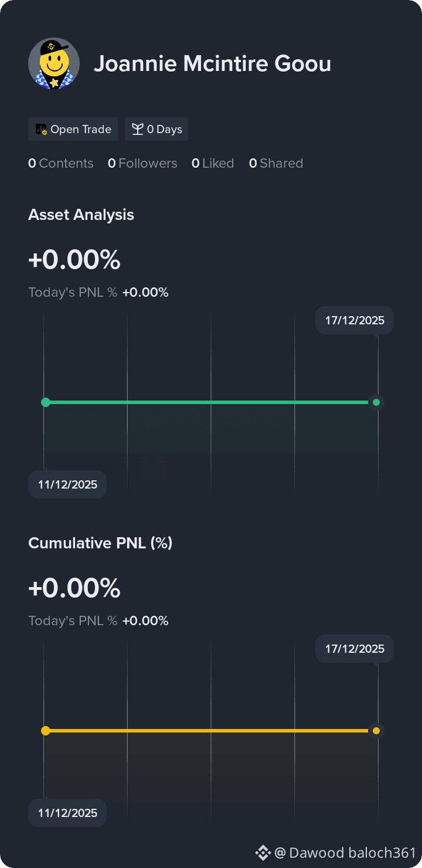Open the 0 Liked count

click(213, 164)
